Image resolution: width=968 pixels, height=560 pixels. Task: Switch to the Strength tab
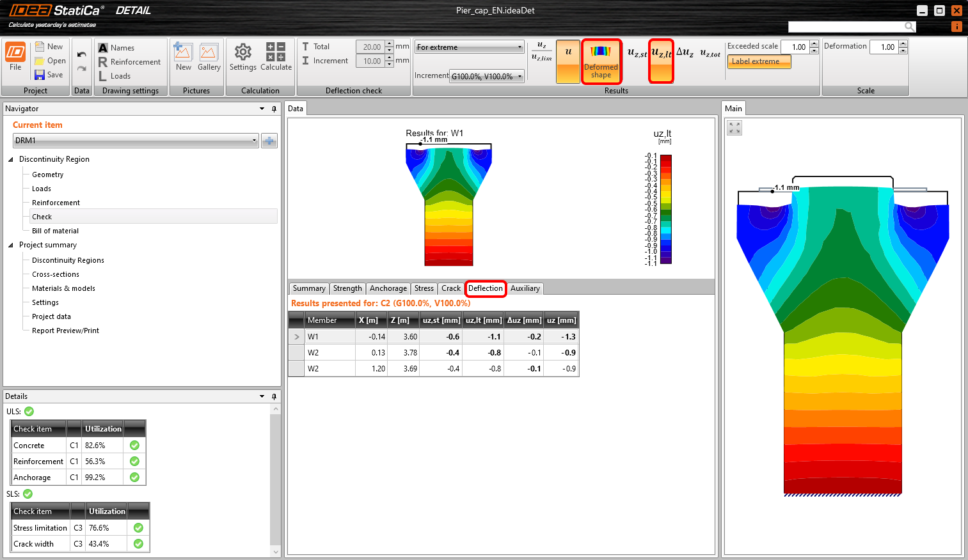pos(347,288)
